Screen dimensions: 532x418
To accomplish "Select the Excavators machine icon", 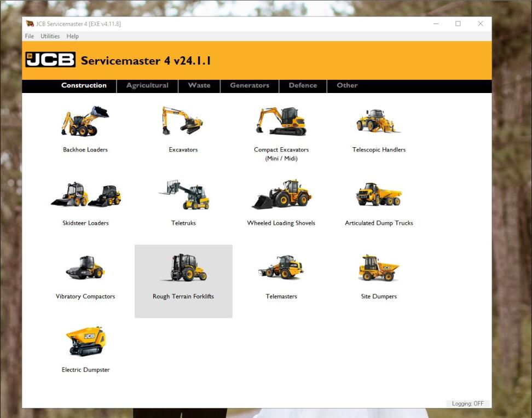I will 183,121.
